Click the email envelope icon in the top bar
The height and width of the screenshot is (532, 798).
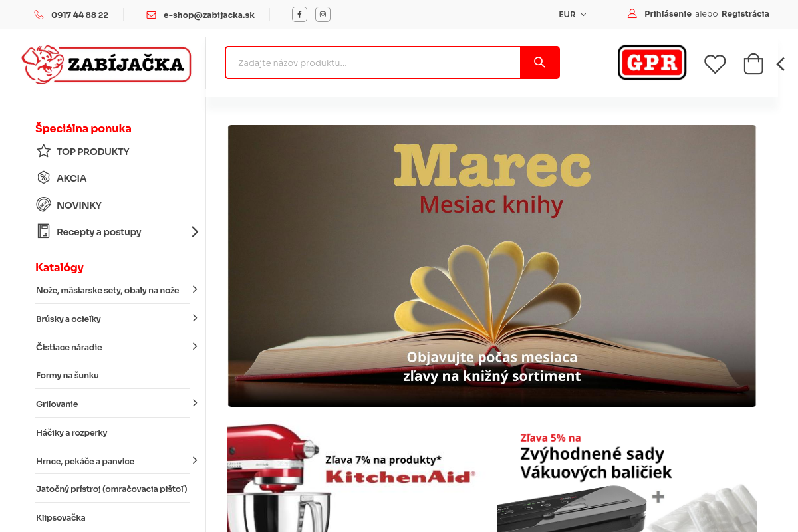click(x=151, y=14)
